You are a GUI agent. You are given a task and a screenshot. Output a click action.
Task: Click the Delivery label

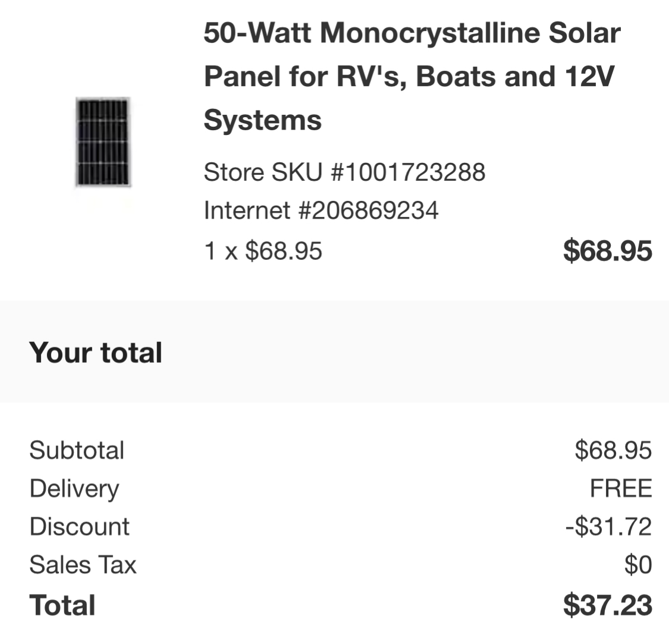tap(74, 489)
